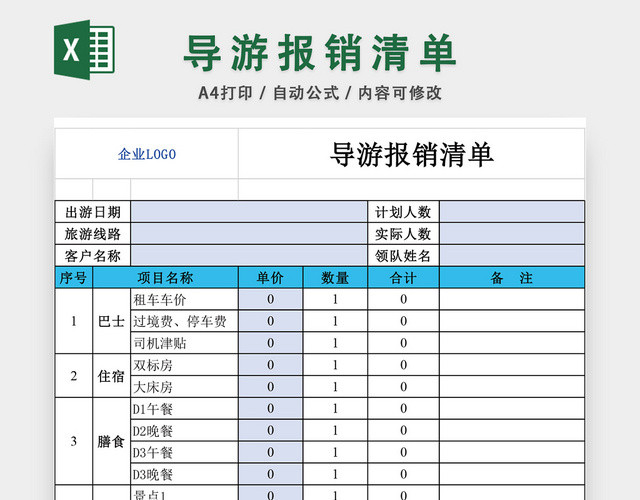
Task: Click the input field next to 计划人数
Action: tap(512, 212)
